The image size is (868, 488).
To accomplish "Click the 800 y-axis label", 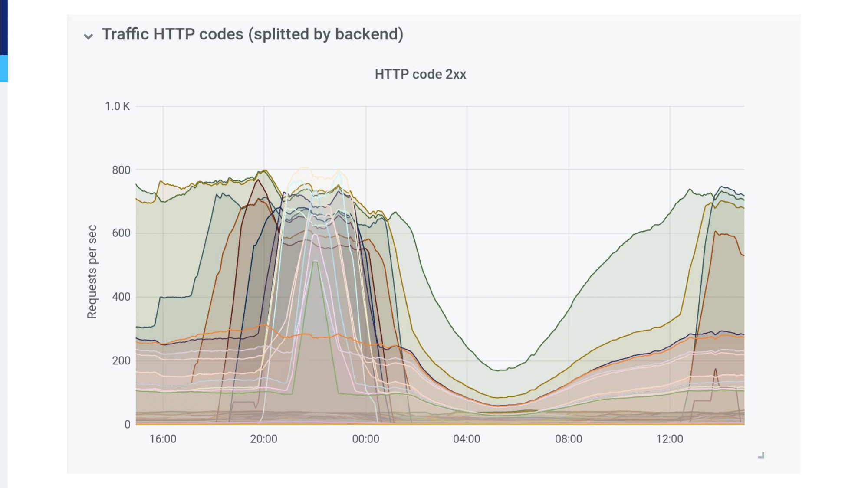I will point(121,170).
